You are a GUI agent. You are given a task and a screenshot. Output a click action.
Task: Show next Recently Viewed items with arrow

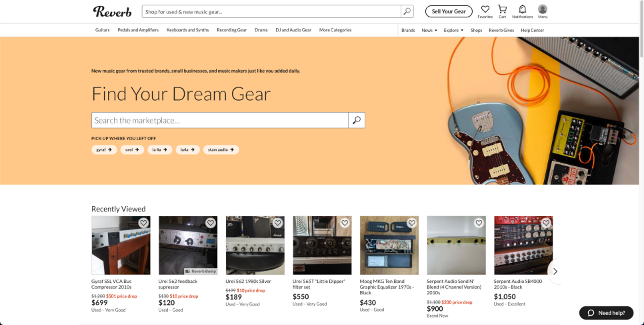[555, 272]
